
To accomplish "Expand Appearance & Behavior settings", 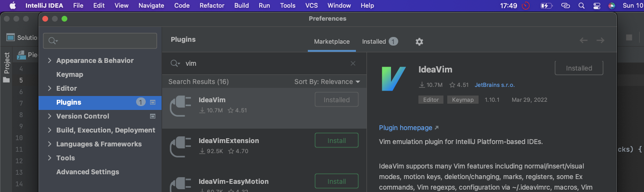I will coord(50,60).
